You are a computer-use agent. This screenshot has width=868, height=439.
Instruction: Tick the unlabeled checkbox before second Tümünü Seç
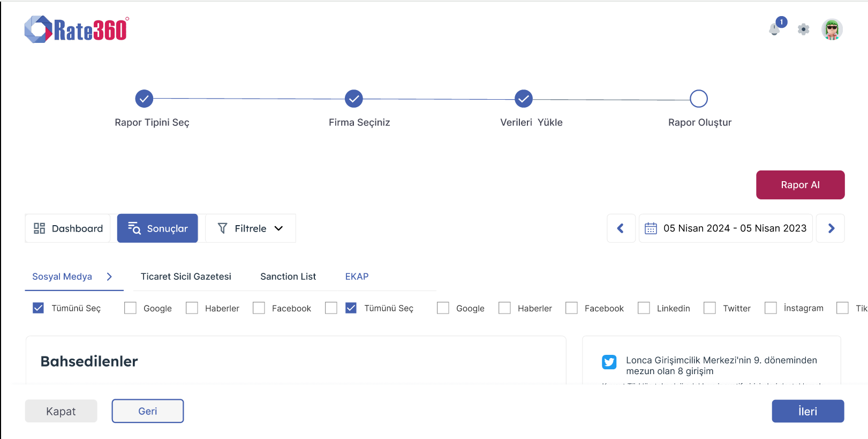pos(331,308)
